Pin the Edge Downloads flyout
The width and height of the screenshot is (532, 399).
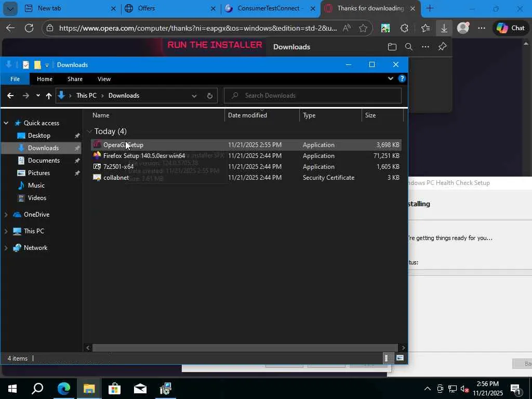pyautogui.click(x=442, y=47)
